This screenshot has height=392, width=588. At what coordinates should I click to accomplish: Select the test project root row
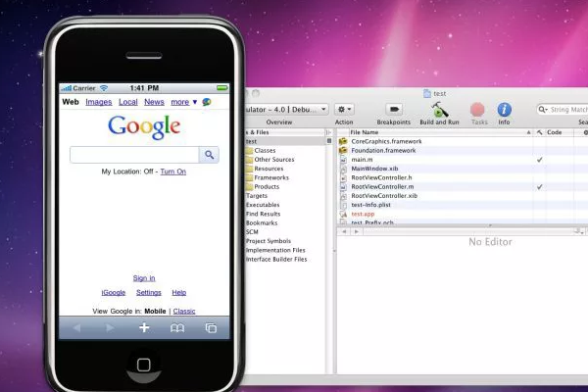click(285, 141)
